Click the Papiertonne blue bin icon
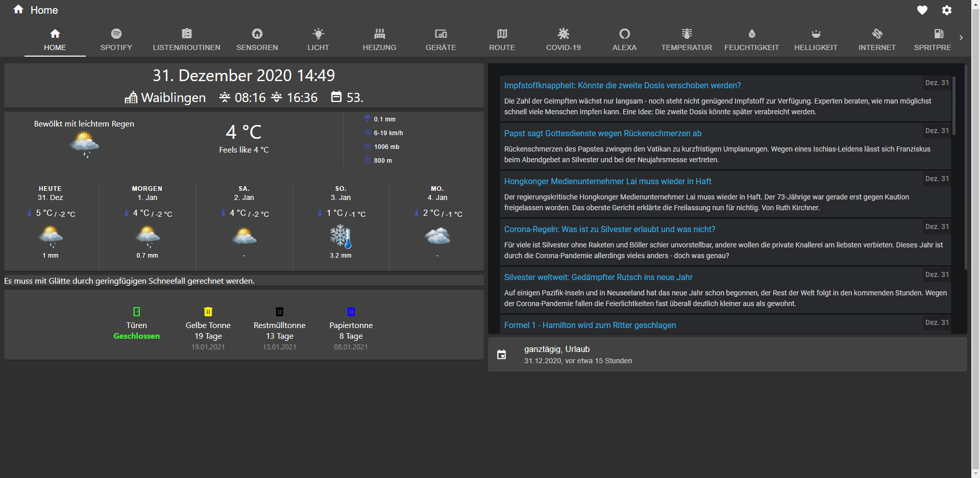The height and width of the screenshot is (478, 980). pyautogui.click(x=351, y=311)
